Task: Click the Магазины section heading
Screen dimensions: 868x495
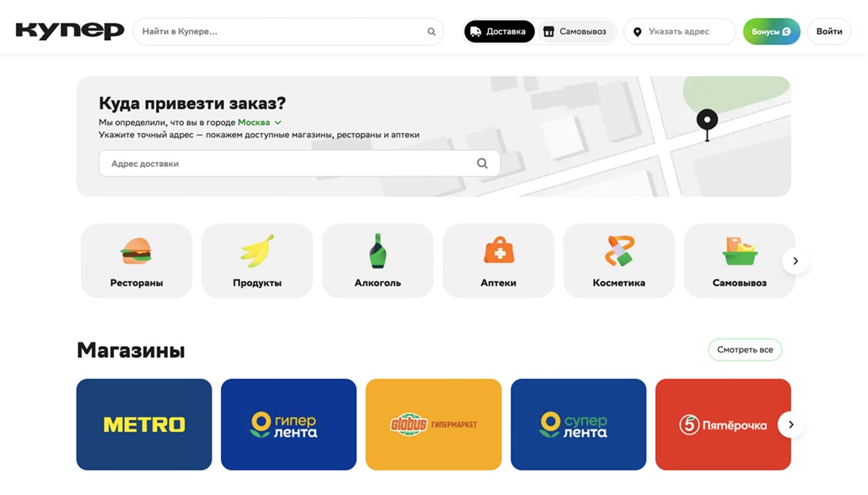Action: point(131,351)
